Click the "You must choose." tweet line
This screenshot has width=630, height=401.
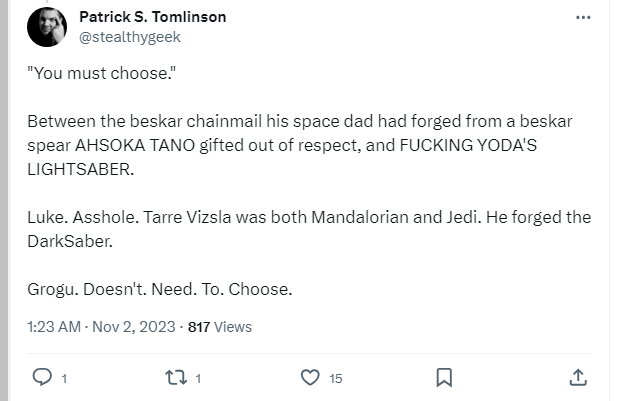(102, 73)
